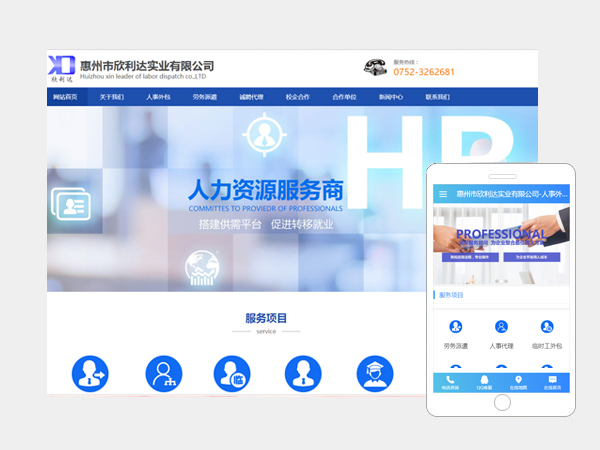Open the 校企合作 nav item
The image size is (600, 450).
click(298, 97)
